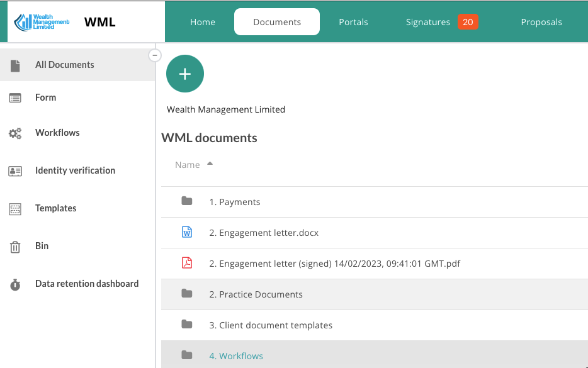Collapse the sidebar using the minus control
The image size is (588, 368).
[x=155, y=55]
